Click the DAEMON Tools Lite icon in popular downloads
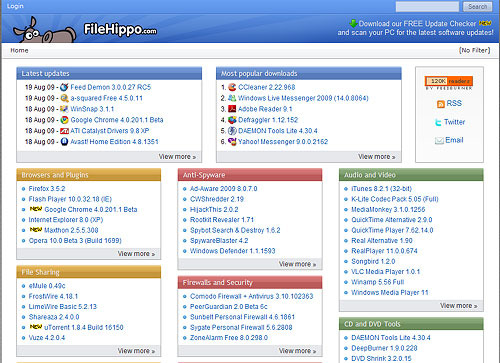 [x=232, y=131]
